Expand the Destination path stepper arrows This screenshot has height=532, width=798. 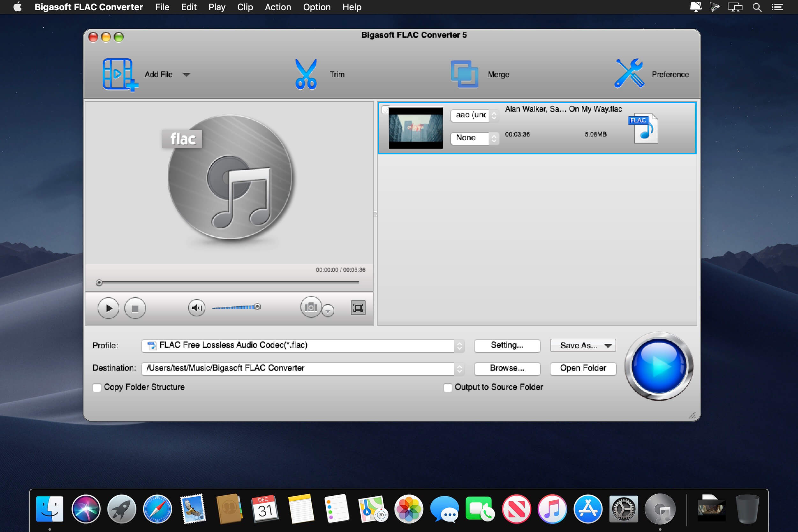pos(459,369)
